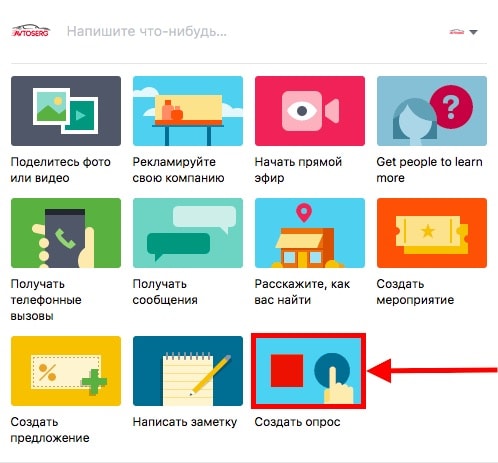
Task: Click the 'Написать заметку' text label
Action: (x=185, y=422)
